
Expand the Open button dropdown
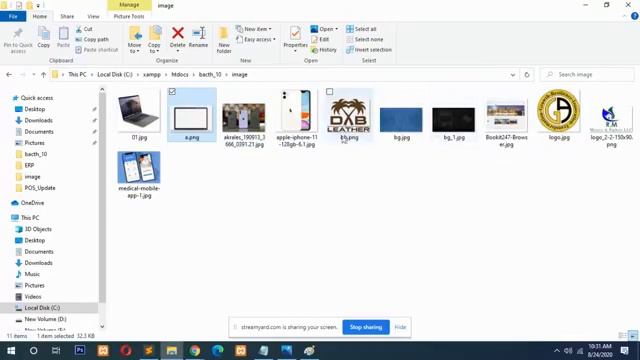point(337,29)
